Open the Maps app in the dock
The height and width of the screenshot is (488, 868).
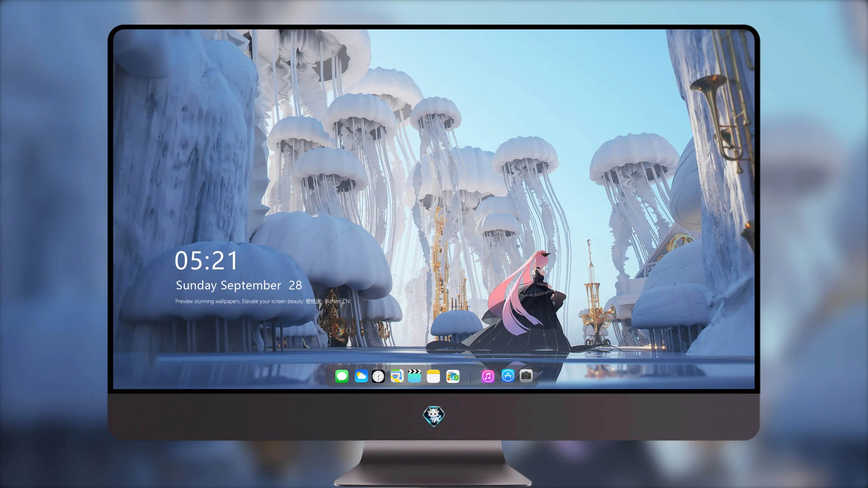pos(397,376)
